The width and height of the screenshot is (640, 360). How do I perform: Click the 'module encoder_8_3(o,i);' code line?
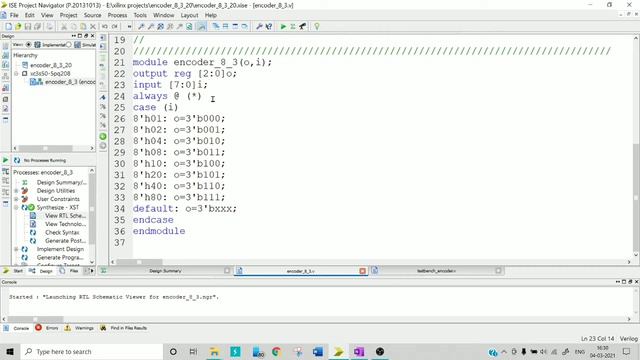click(x=202, y=62)
